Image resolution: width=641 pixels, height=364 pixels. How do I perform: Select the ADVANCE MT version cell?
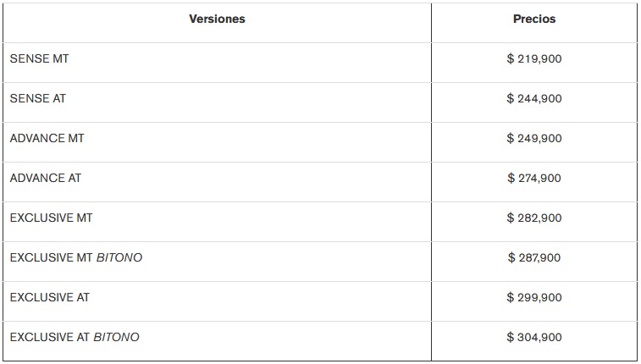pos(47,139)
